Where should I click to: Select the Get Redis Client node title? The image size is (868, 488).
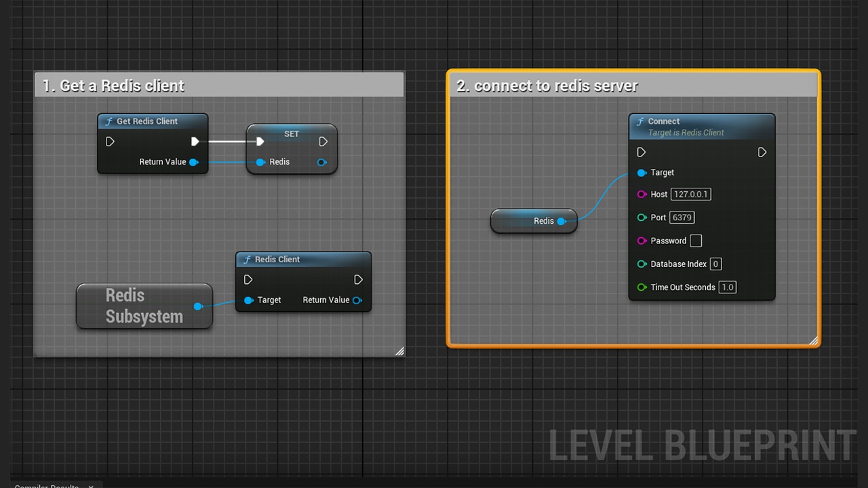(147, 121)
